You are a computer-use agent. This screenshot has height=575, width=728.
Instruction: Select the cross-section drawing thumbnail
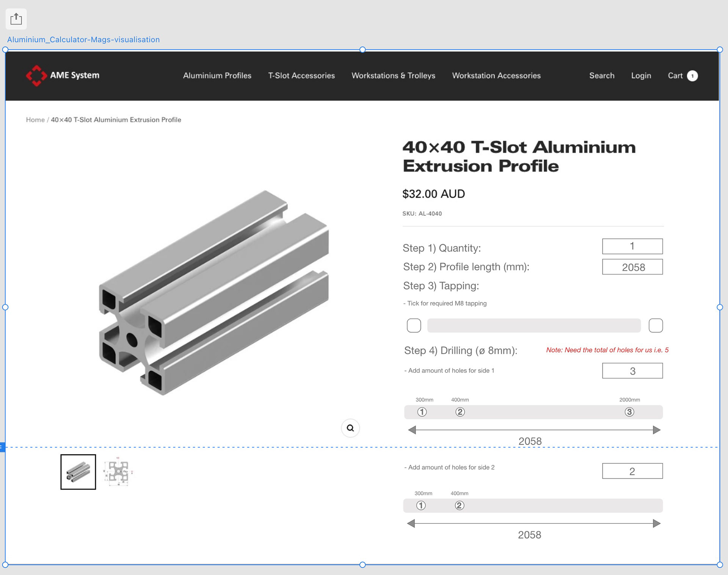[x=118, y=472]
